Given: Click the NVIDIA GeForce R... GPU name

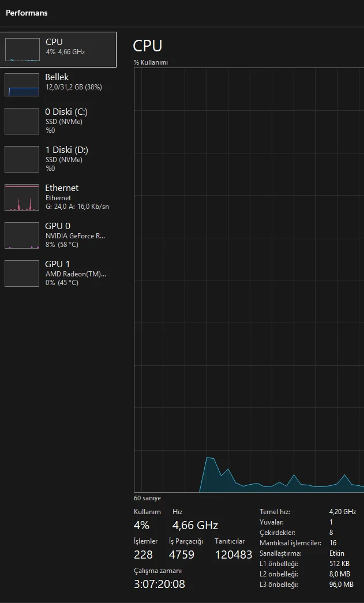Looking at the screenshot, I should click(x=76, y=236).
